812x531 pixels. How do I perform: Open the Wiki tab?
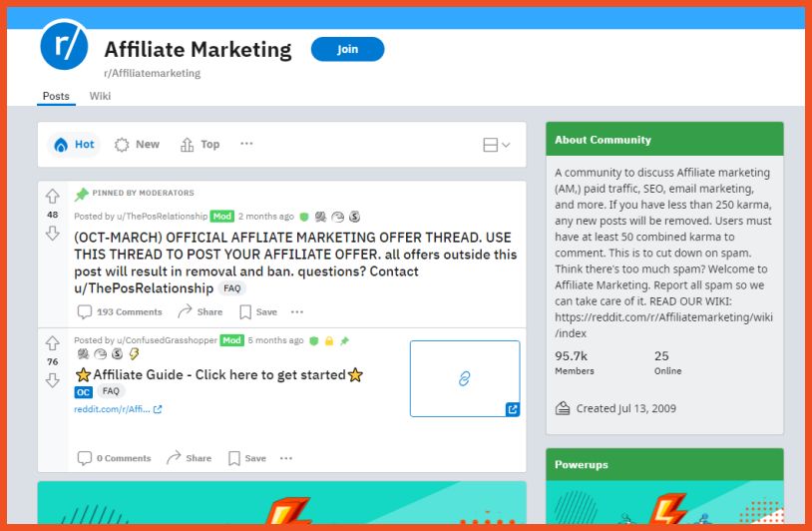pos(100,96)
